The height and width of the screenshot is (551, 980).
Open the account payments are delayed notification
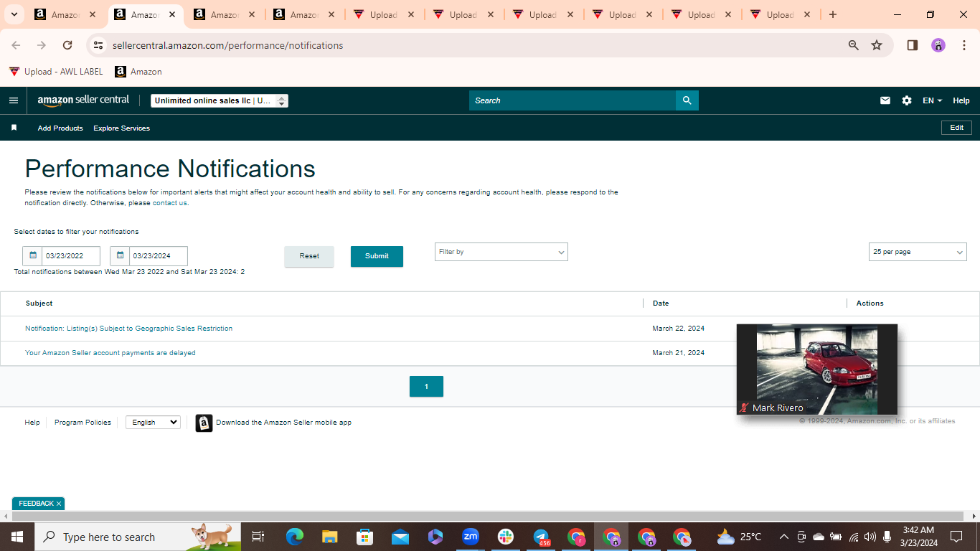(110, 353)
